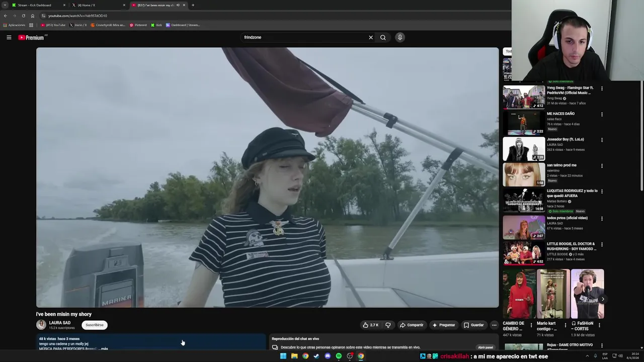Open a new browser tab

pos(193,5)
